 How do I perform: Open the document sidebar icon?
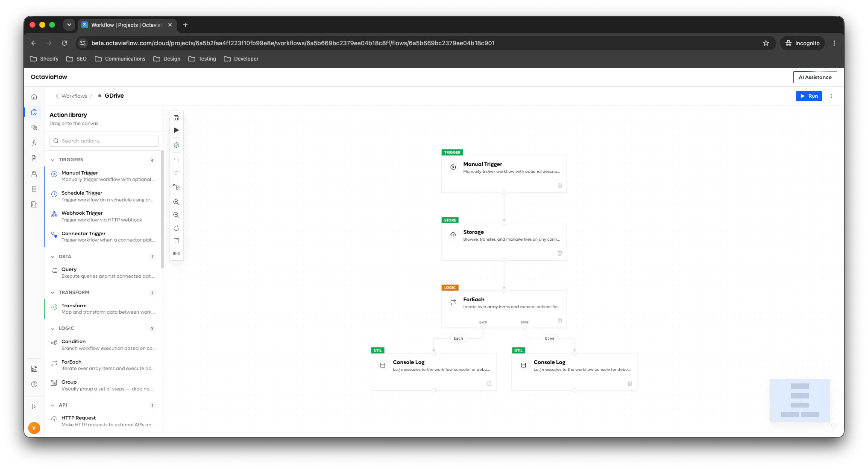(34, 158)
